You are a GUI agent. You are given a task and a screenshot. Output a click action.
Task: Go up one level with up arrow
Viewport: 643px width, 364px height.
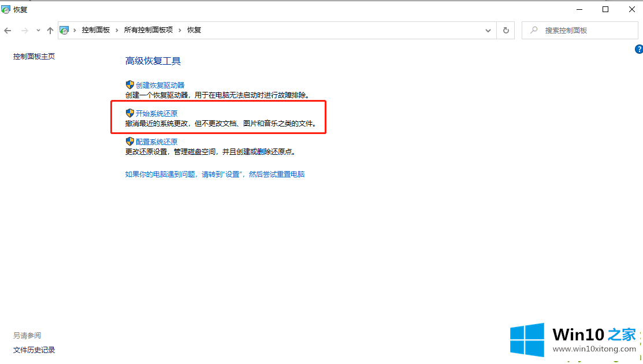point(50,31)
